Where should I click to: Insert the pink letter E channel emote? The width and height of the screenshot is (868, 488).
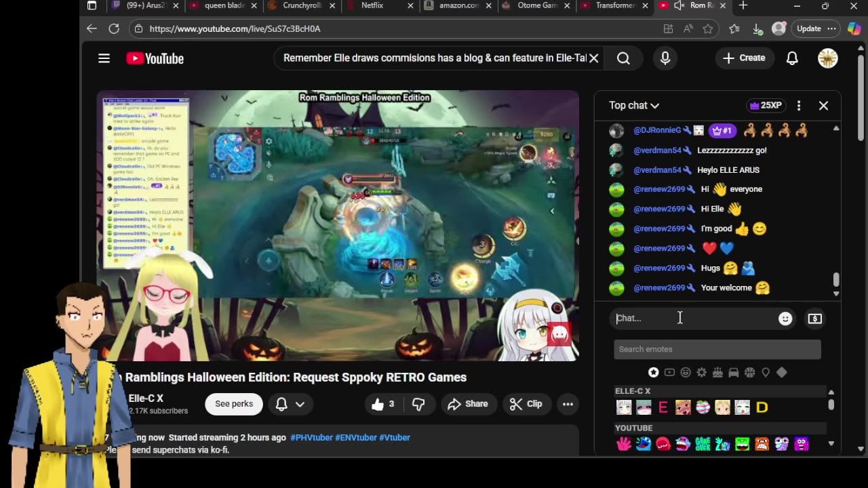pyautogui.click(x=663, y=407)
